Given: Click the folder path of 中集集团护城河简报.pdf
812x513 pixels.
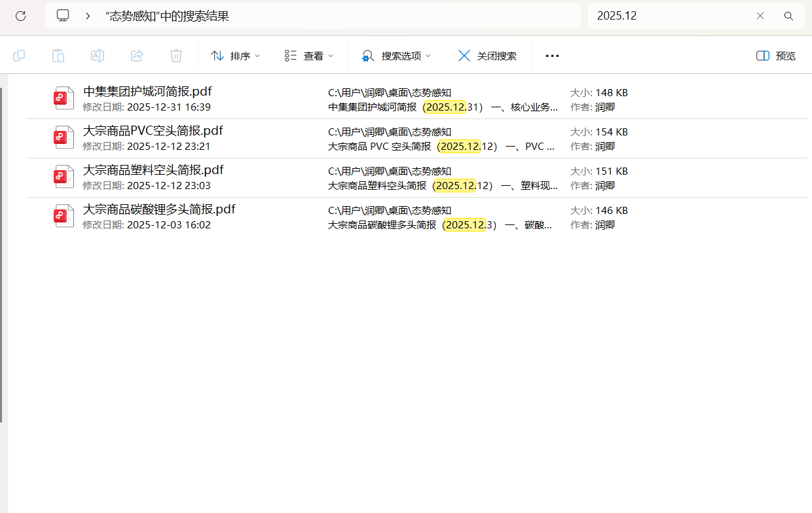Looking at the screenshot, I should tap(390, 93).
